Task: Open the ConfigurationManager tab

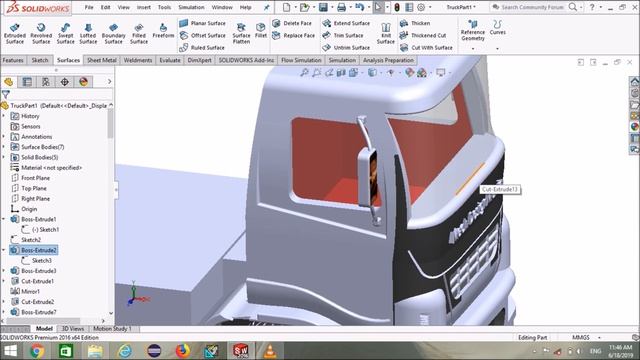Action: coord(46,82)
